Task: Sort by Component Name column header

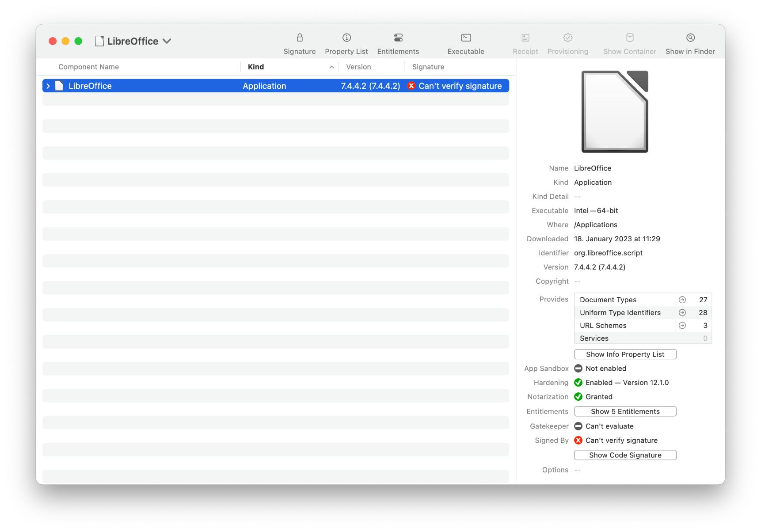Action: 89,67
